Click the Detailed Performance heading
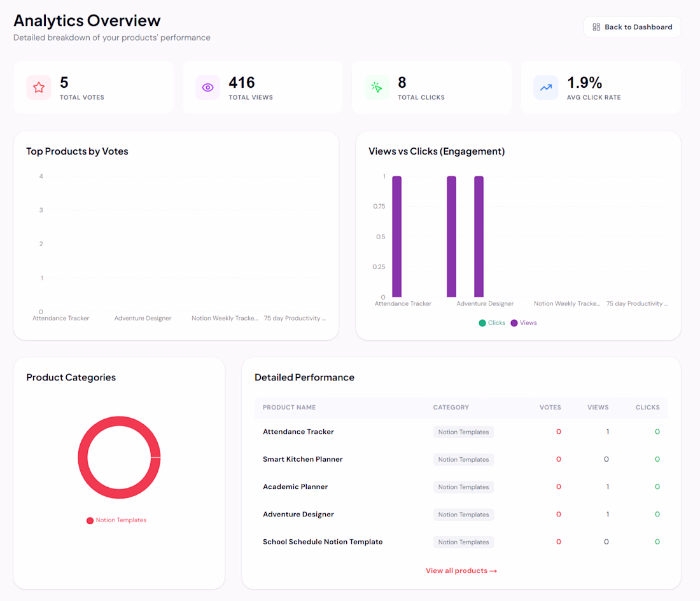Screen dimensions: 700x601 tap(304, 378)
